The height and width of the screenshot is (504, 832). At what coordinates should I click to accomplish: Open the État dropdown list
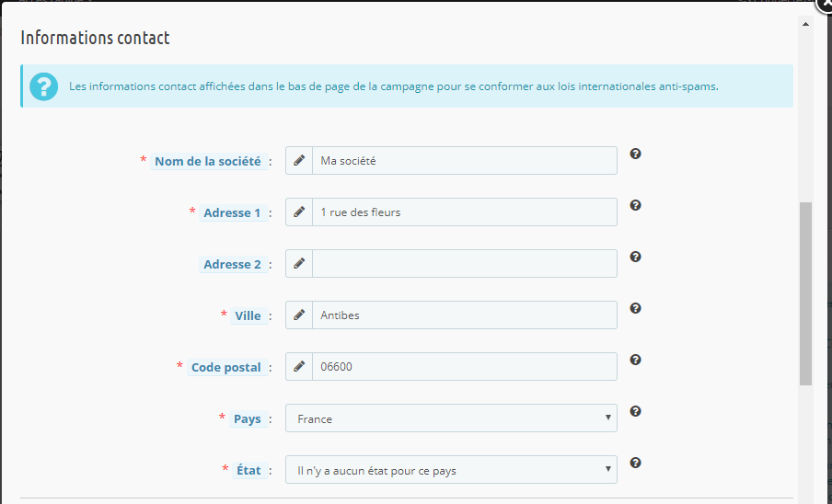[451, 470]
